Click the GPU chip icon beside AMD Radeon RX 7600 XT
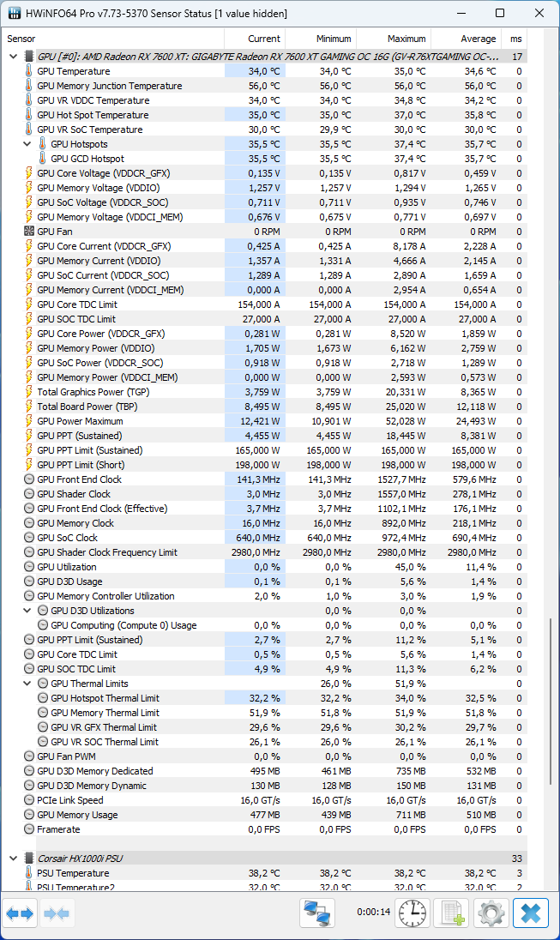 tap(28, 57)
